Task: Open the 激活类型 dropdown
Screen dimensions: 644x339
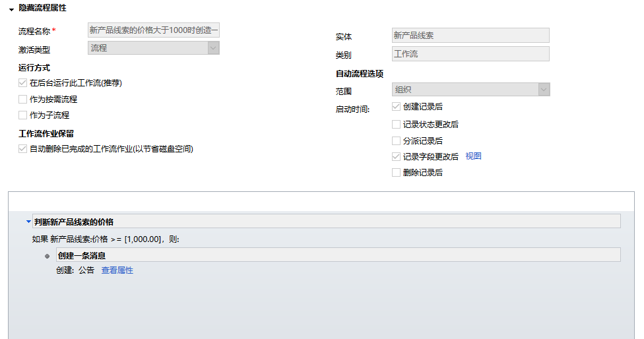Action: tap(154, 48)
